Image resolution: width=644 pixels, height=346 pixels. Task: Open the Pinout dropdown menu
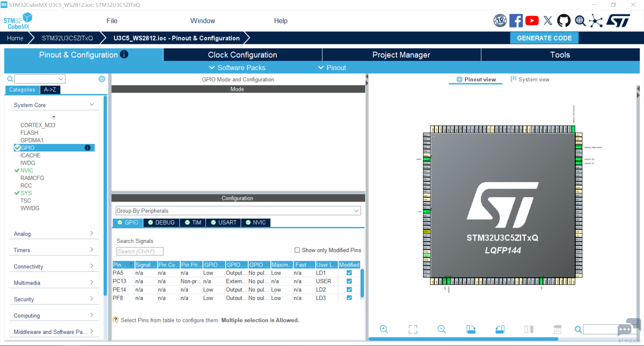pos(332,67)
